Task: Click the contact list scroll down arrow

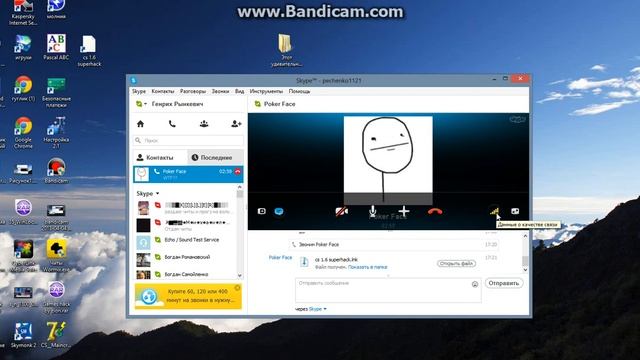Action: 240,276
